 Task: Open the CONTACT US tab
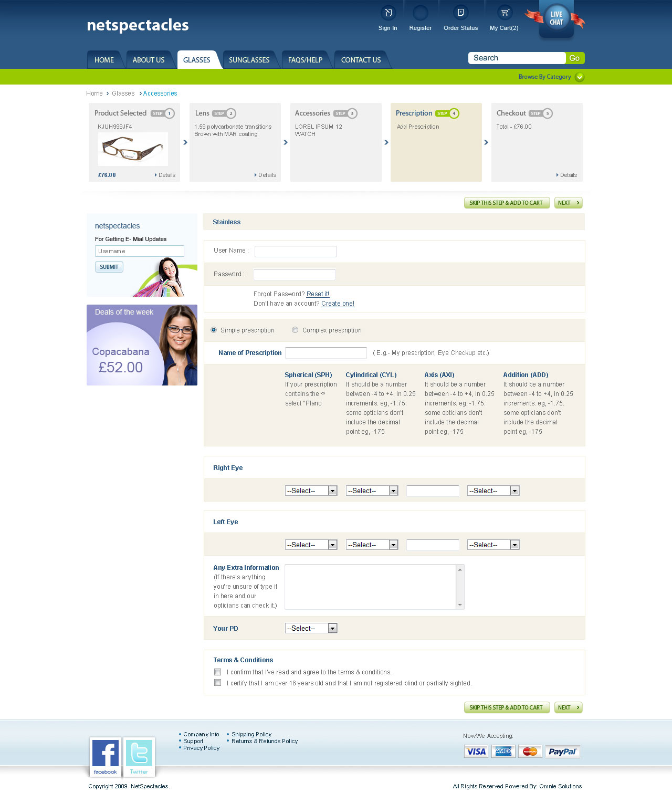point(361,60)
